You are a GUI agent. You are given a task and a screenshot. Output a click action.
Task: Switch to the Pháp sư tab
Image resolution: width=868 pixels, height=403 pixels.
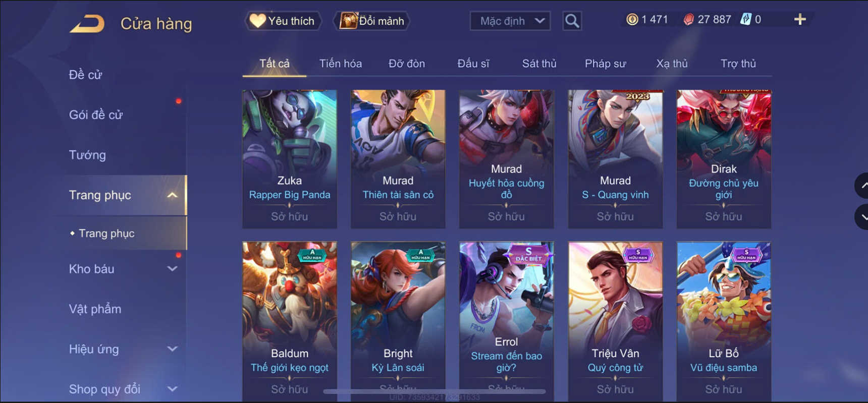[x=605, y=64]
